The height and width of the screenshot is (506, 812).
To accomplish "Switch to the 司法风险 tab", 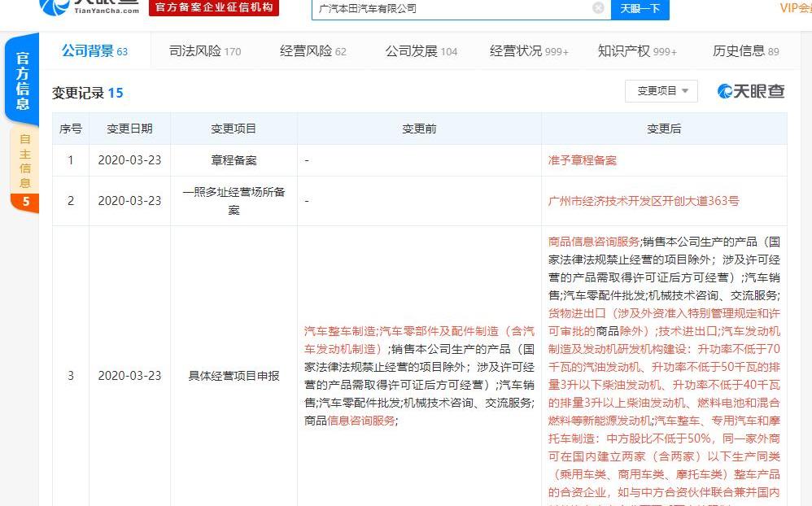I will [205, 50].
